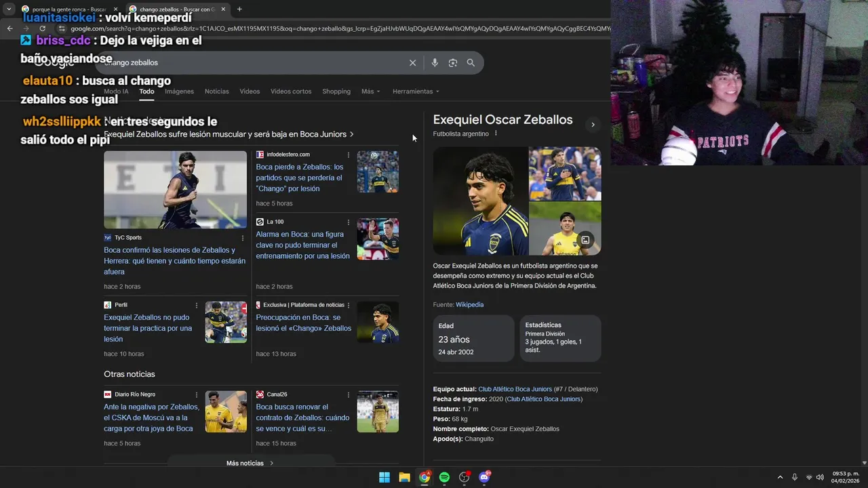Switch to Noticias search tab
The height and width of the screenshot is (488, 868).
(217, 91)
